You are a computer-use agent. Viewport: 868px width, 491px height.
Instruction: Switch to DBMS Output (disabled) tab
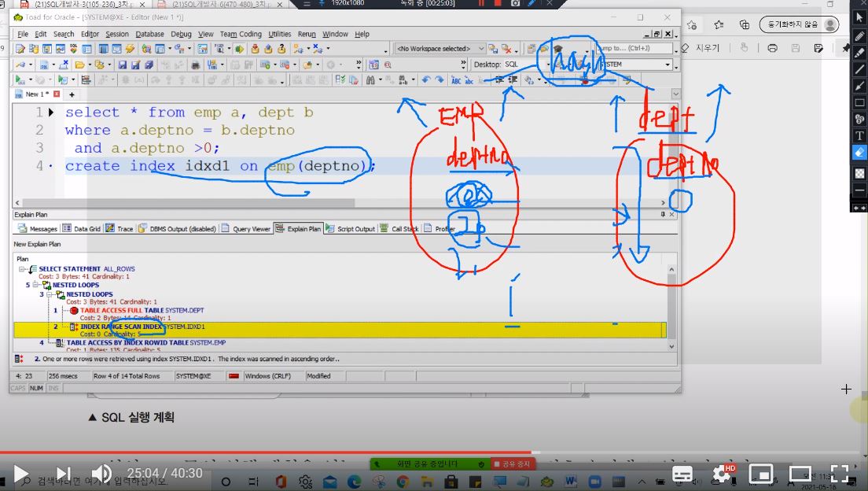pyautogui.click(x=178, y=228)
